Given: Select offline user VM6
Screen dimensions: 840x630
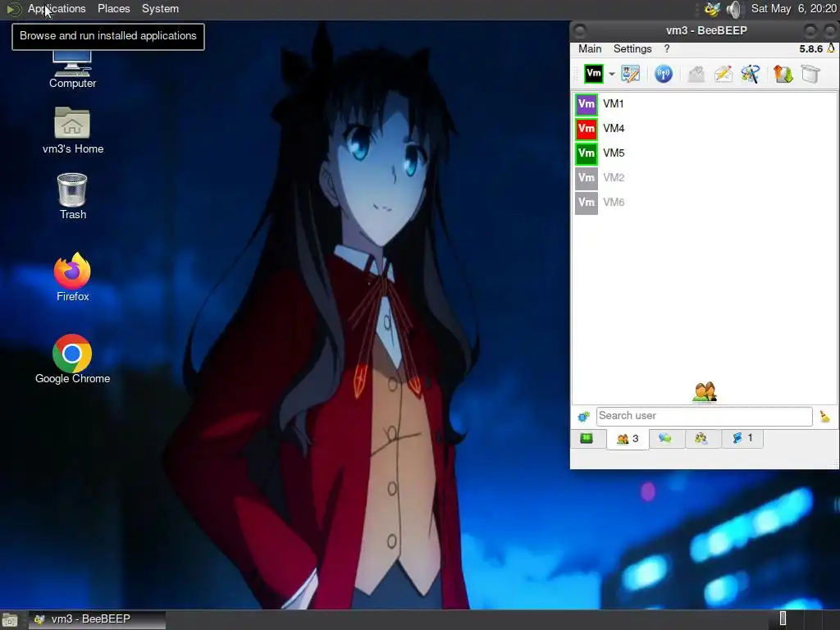Looking at the screenshot, I should coord(705,203).
